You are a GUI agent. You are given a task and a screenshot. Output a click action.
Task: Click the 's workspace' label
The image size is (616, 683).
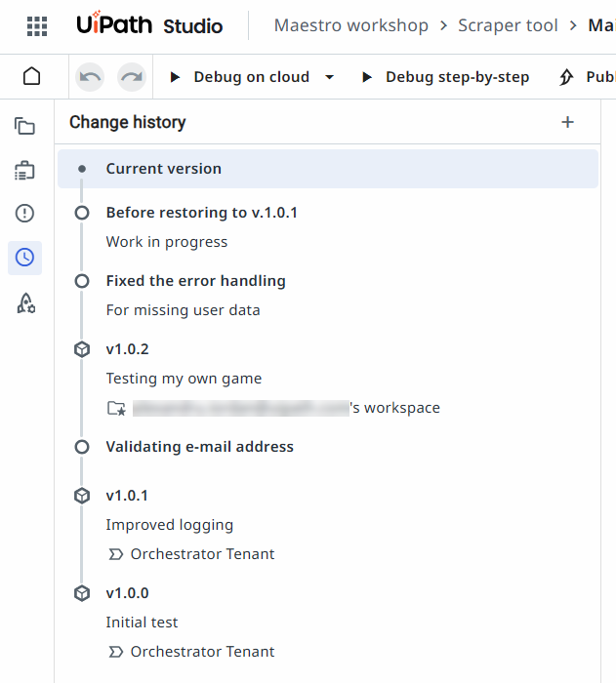pyautogui.click(x=395, y=408)
